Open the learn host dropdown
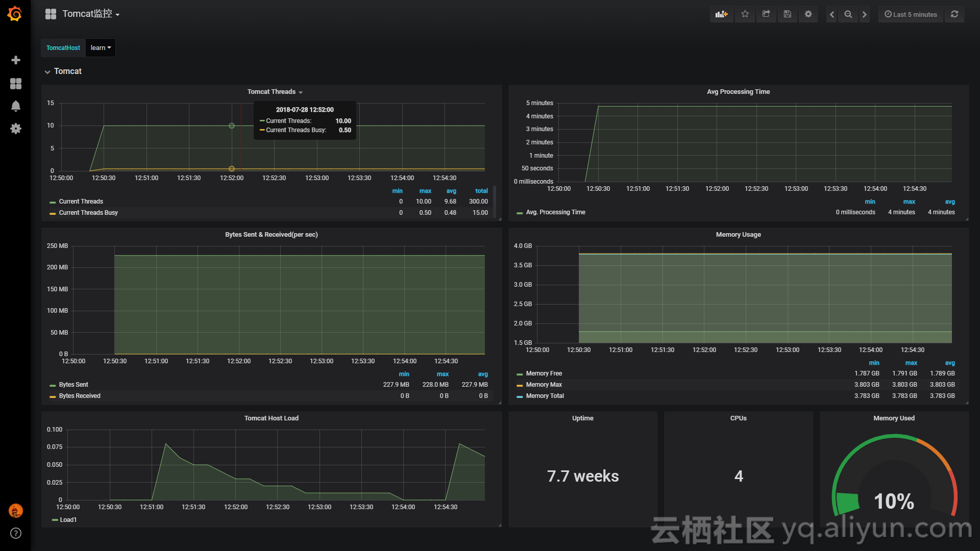 [x=101, y=47]
